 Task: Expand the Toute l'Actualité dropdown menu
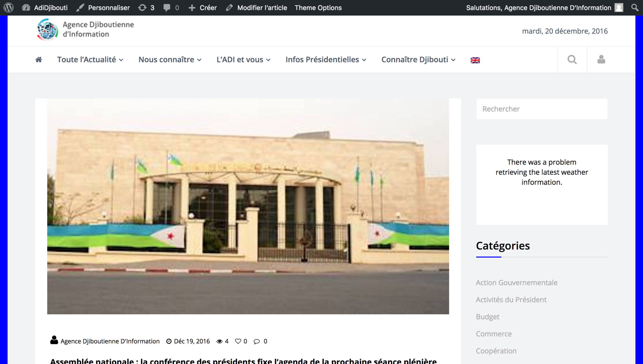(90, 60)
